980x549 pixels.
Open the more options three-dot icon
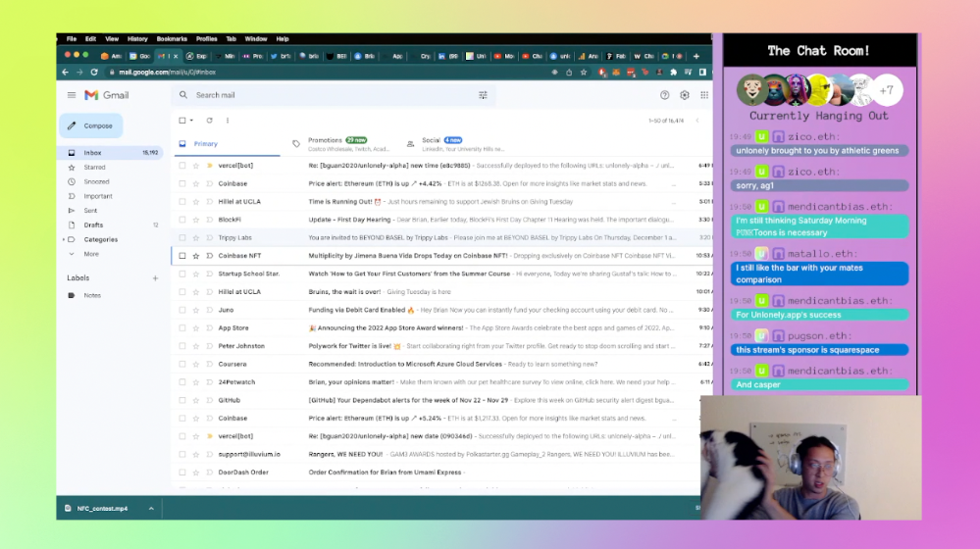(228, 120)
